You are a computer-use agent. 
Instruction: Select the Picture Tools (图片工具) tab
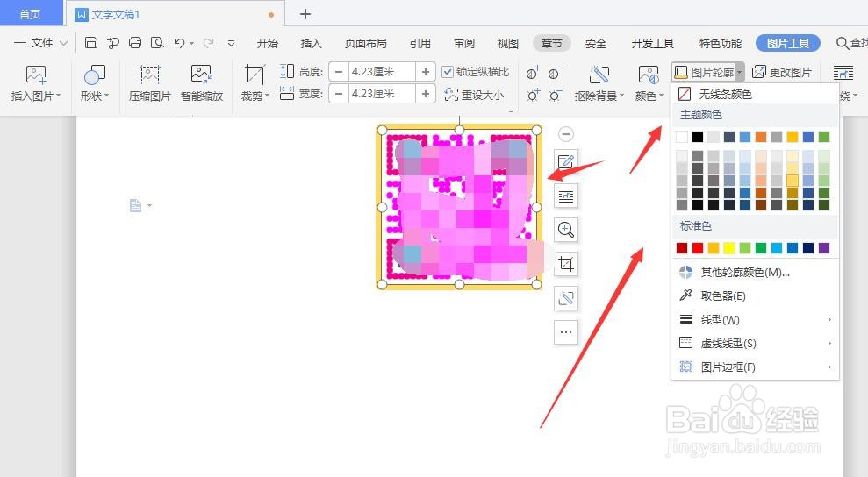[788, 43]
